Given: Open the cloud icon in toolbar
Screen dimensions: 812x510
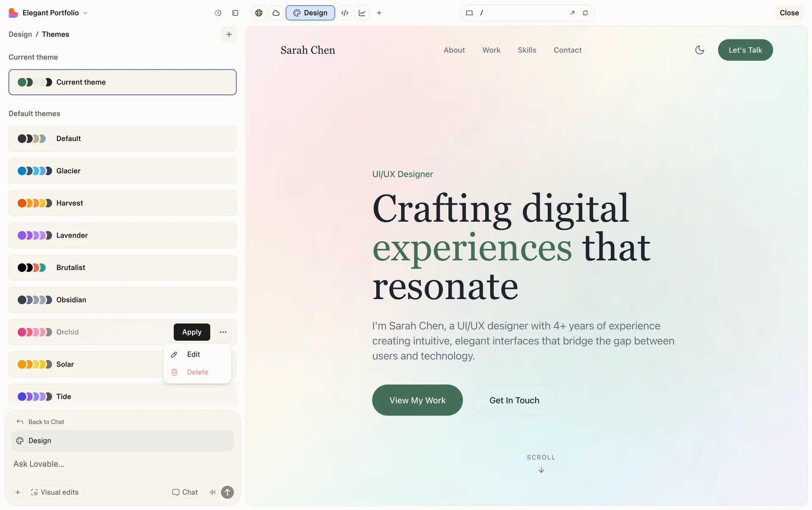Looking at the screenshot, I should tap(276, 13).
